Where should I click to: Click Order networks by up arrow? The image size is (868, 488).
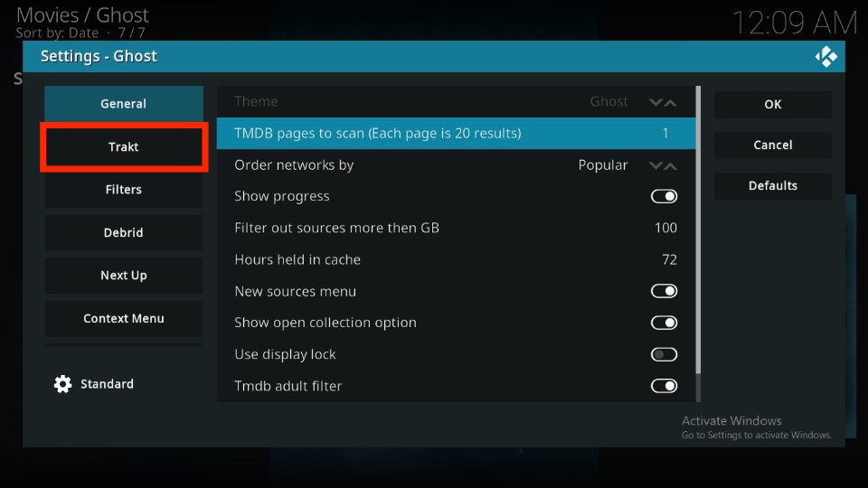pos(670,165)
